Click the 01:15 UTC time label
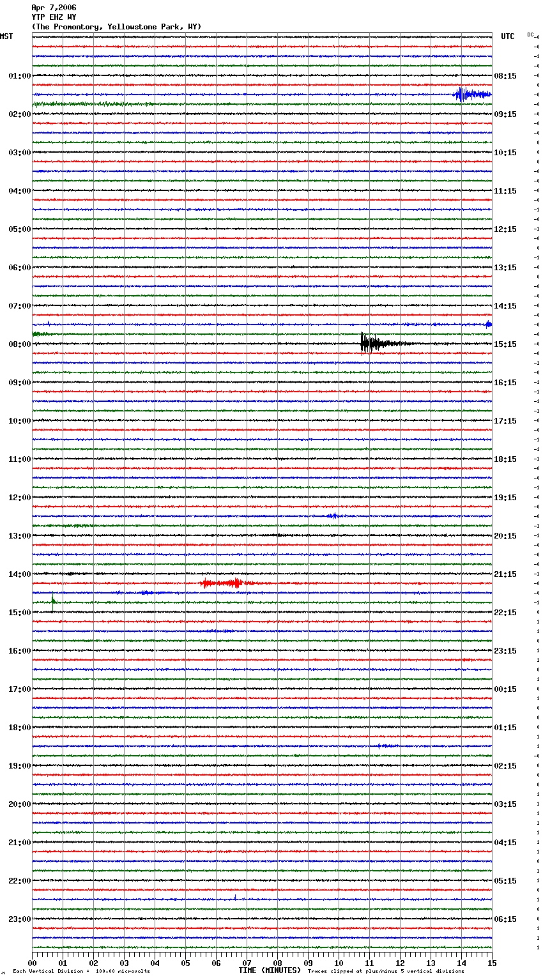The width and height of the screenshot is (543, 980). pos(505,728)
